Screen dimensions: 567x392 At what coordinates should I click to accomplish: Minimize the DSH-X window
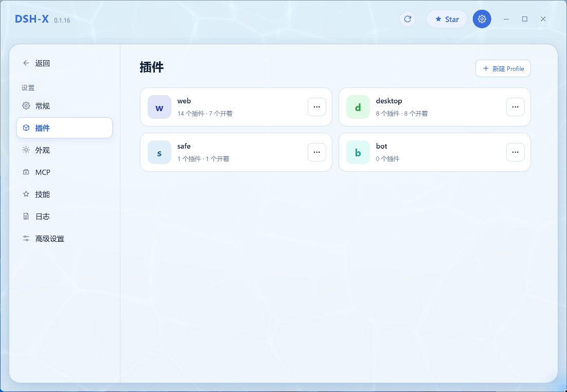pos(506,19)
